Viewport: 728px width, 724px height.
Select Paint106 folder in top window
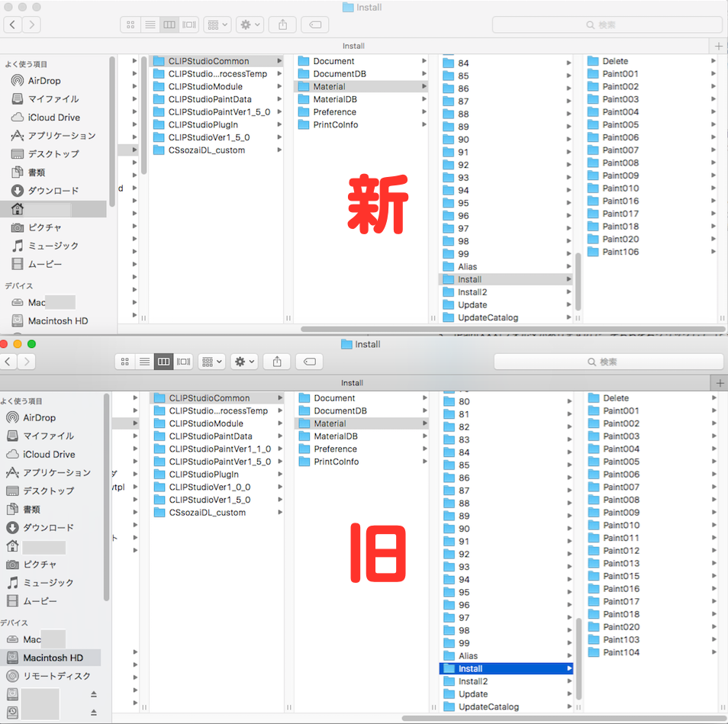point(620,252)
